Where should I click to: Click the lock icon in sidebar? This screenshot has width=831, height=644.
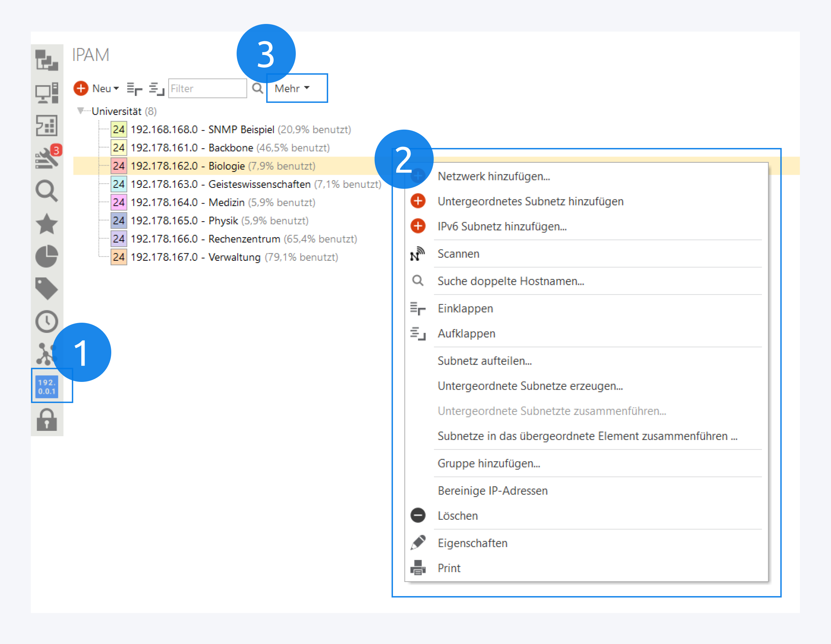47,420
